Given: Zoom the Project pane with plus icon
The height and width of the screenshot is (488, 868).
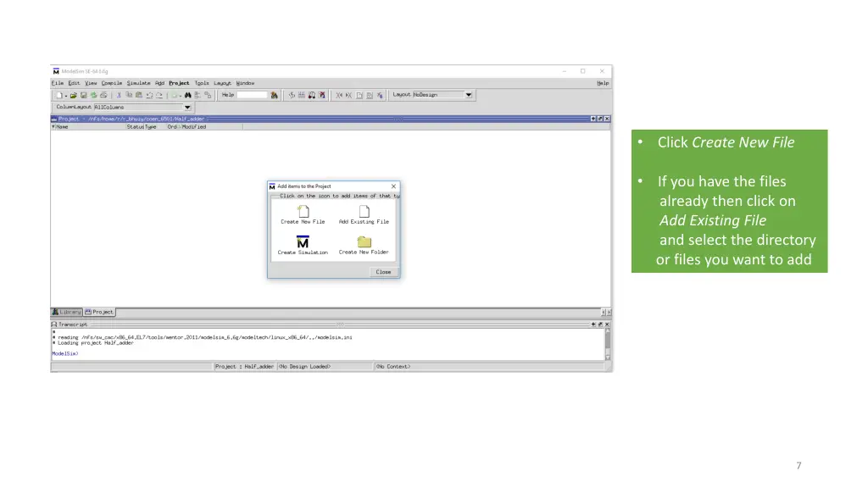Looking at the screenshot, I should 593,119.
